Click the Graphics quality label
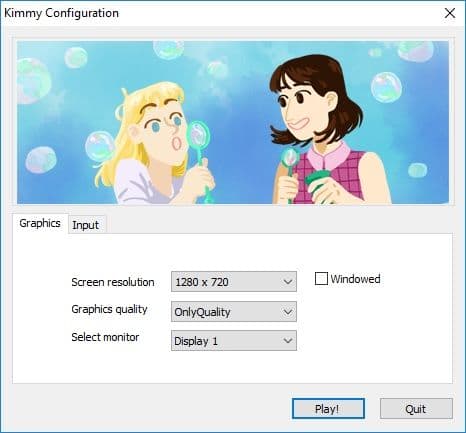The image size is (466, 433). [109, 309]
